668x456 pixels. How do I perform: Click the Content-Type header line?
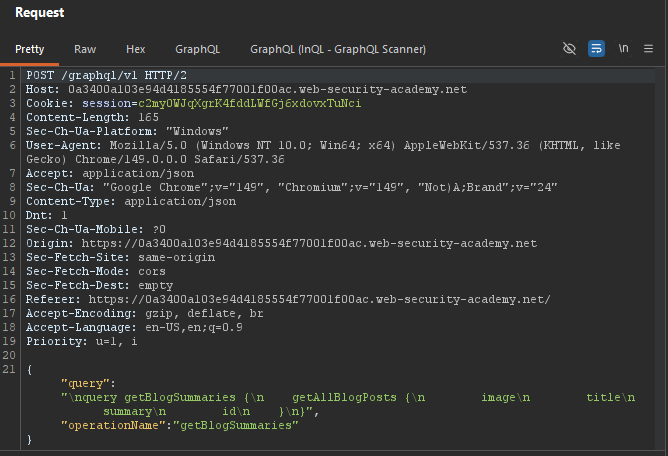tap(131, 201)
